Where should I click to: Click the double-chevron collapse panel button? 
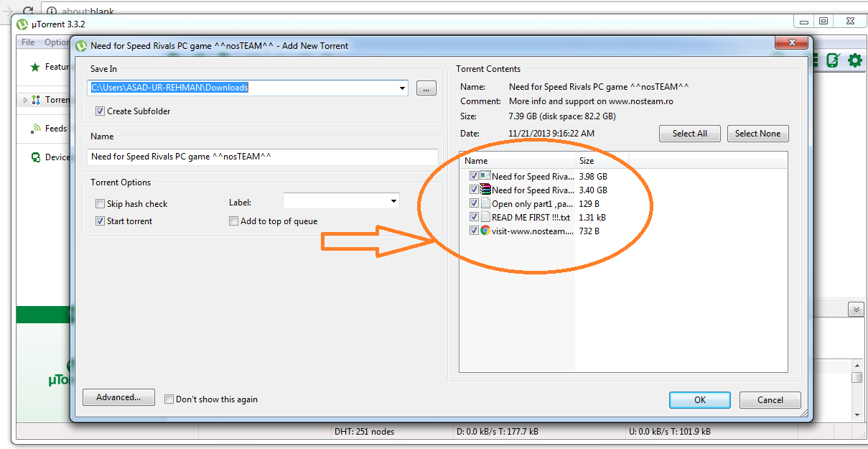[x=856, y=309]
